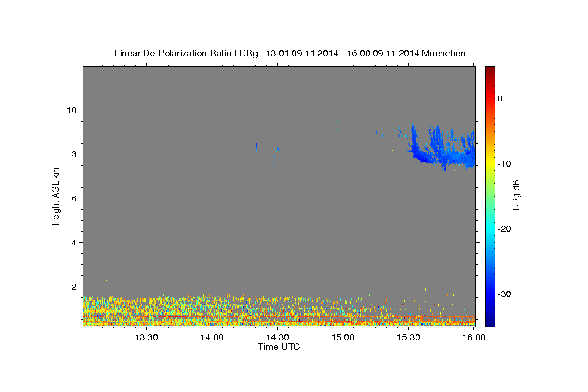The height and width of the screenshot is (392, 588).
Task: Click the colorbar value -30
Action: pyautogui.click(x=504, y=294)
